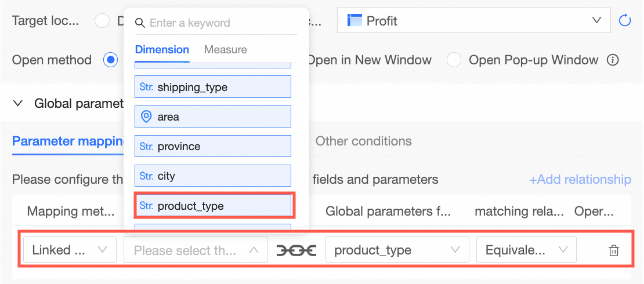Click the location pin icon beside area

pyautogui.click(x=146, y=116)
